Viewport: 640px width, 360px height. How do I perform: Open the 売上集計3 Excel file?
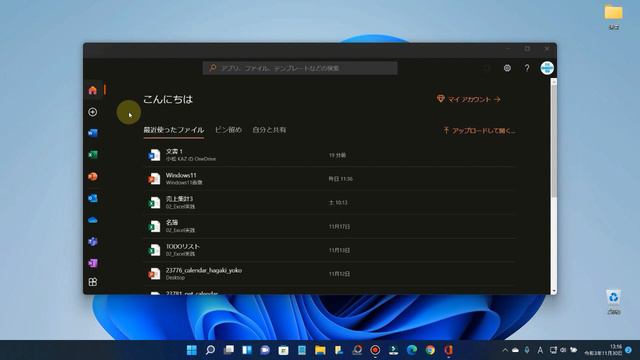coord(329,202)
